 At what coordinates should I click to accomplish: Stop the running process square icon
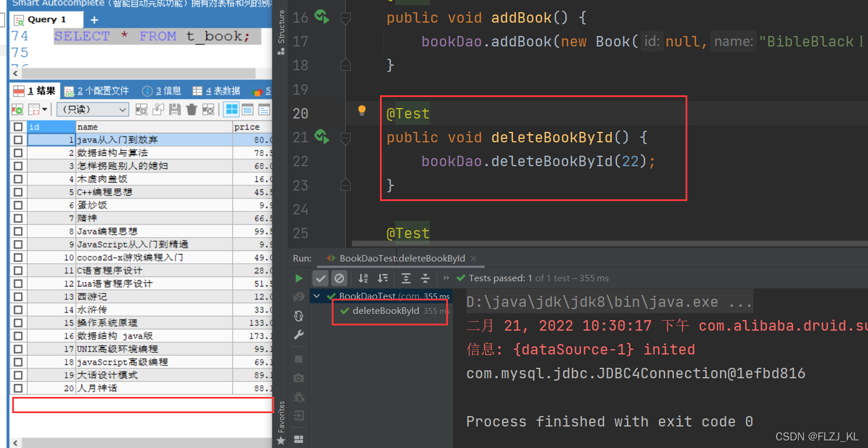click(x=299, y=359)
